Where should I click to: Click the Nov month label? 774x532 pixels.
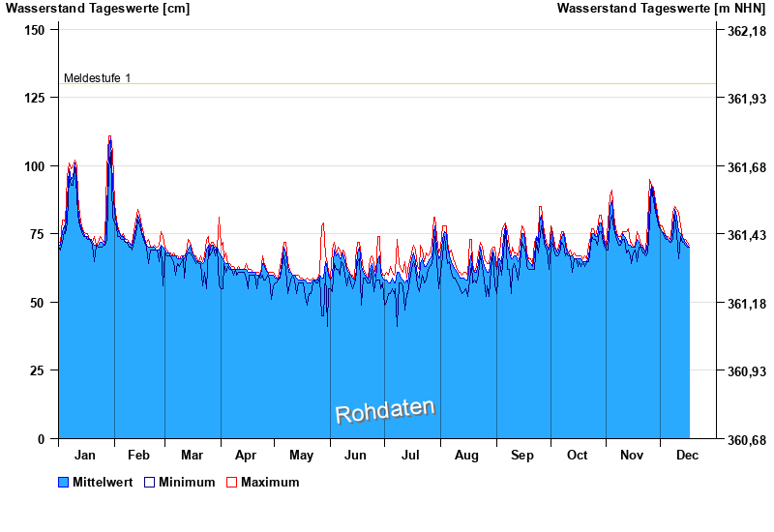pos(632,455)
